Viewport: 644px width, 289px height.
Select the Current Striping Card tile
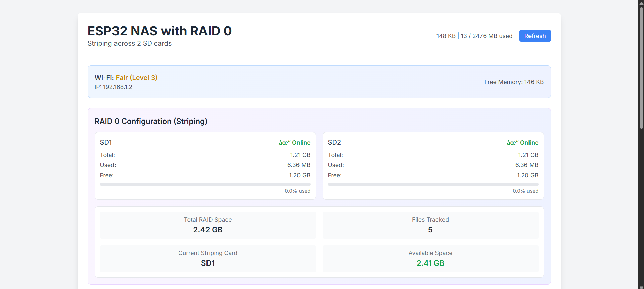point(208,258)
